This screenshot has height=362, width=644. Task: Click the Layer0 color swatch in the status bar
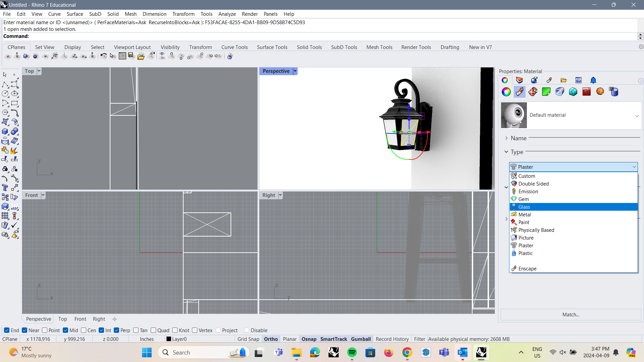click(169, 339)
